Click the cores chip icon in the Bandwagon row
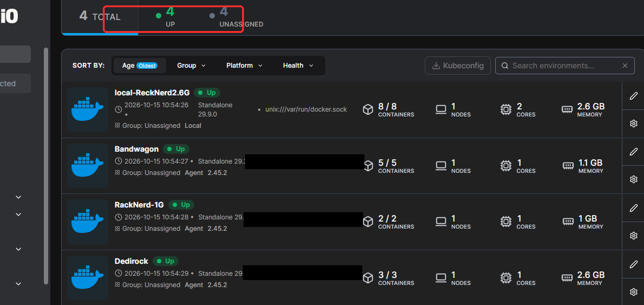 coord(506,166)
